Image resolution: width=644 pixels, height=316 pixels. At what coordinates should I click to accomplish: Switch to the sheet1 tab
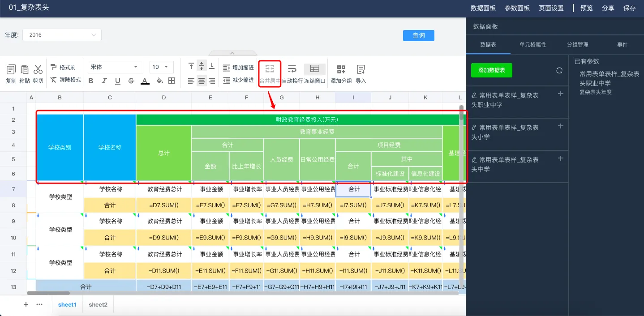tap(67, 304)
